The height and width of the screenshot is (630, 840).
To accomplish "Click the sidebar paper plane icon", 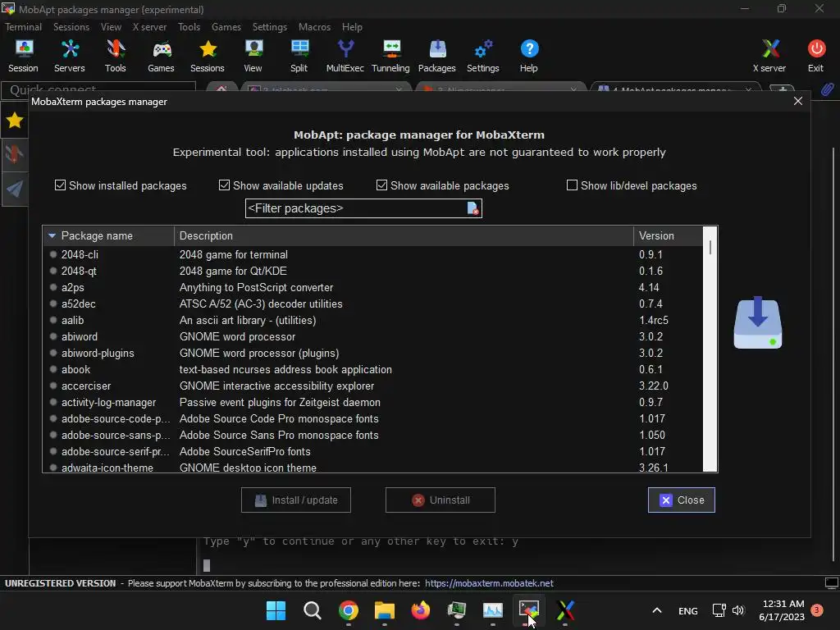I will (x=15, y=188).
